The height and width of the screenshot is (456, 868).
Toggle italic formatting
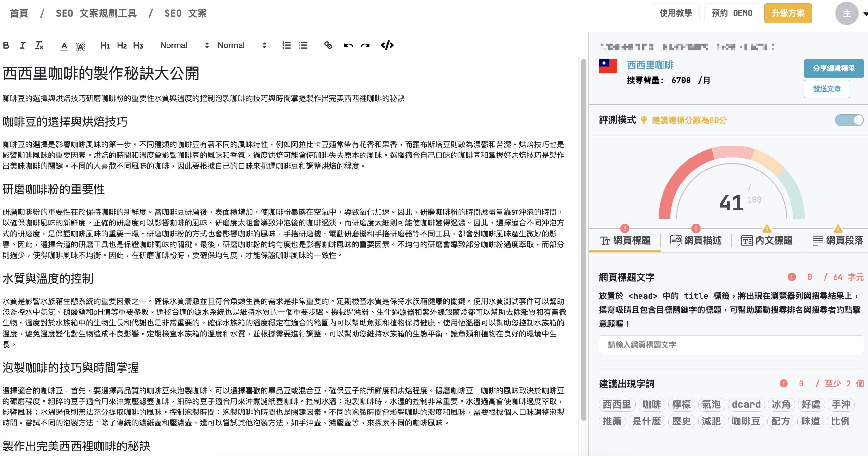pyautogui.click(x=23, y=45)
